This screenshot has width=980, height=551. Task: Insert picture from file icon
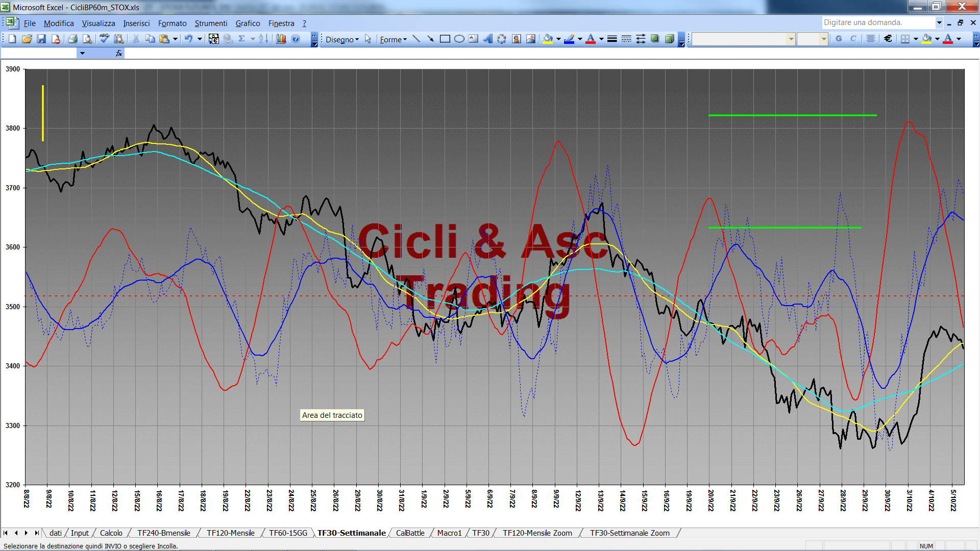point(531,39)
